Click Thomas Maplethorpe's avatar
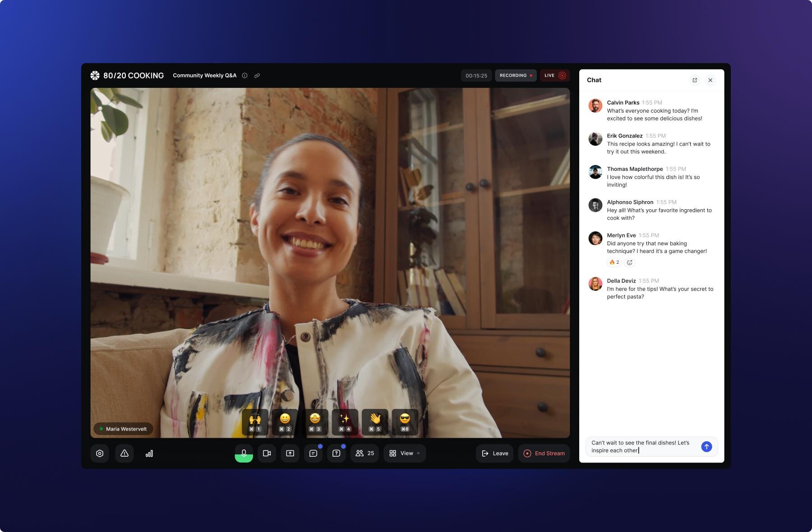Viewport: 812px width, 532px height. point(595,172)
